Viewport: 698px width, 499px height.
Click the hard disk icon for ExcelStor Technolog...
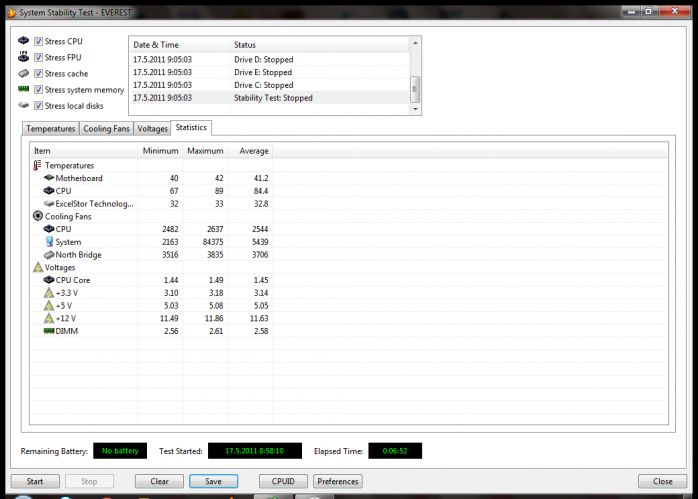coord(49,203)
